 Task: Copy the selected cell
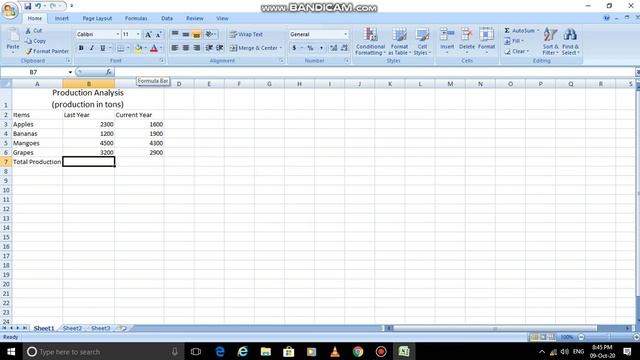(36, 41)
